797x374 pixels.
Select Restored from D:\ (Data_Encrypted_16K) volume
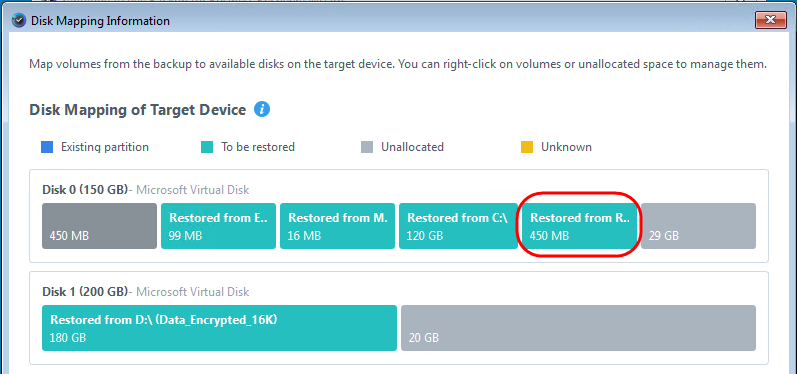[x=220, y=328]
